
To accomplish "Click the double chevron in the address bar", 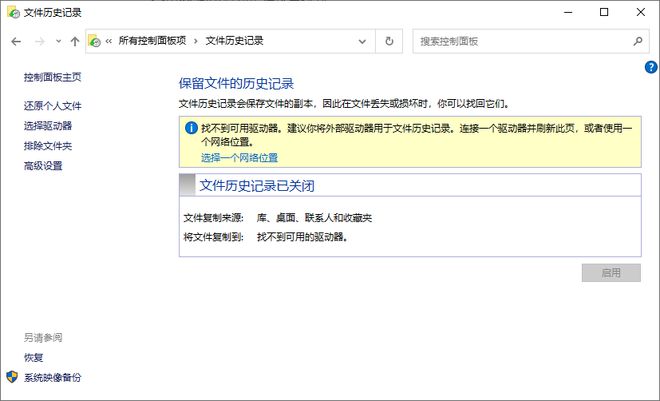I will click(x=109, y=41).
